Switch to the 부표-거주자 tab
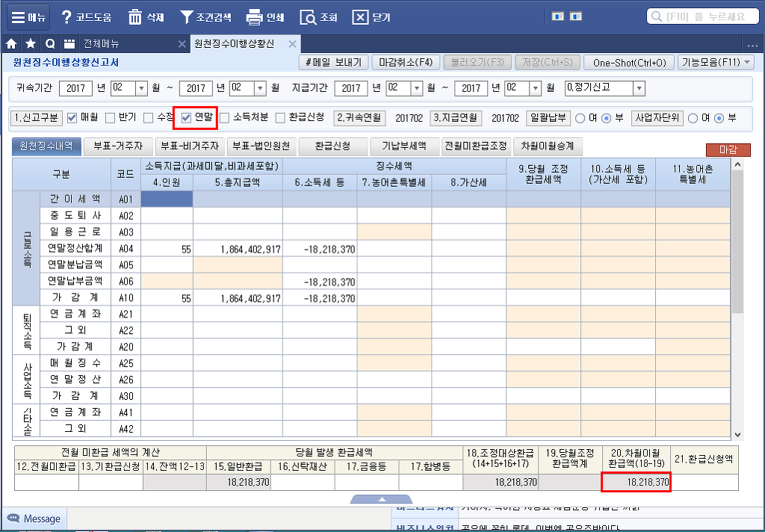Viewport: 765px width, 532px height. 117,146
